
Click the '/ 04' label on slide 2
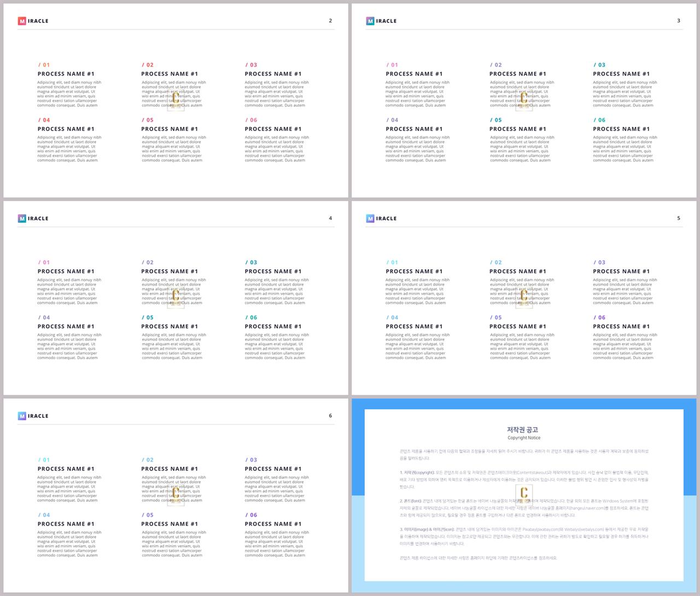44,120
